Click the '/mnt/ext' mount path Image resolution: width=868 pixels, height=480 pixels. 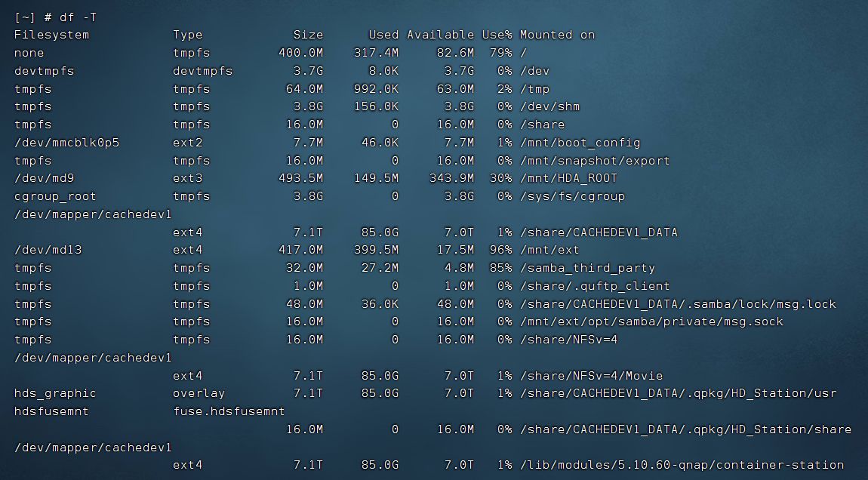(x=549, y=251)
